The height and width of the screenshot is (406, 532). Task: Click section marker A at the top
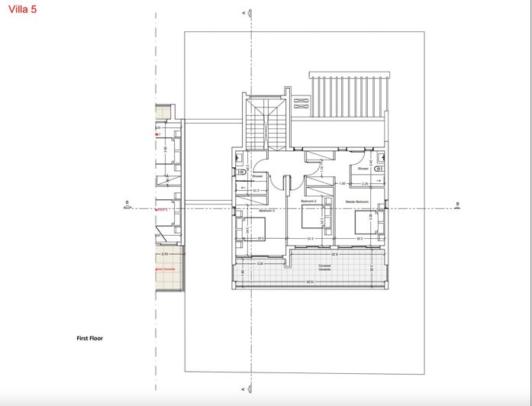(242, 13)
